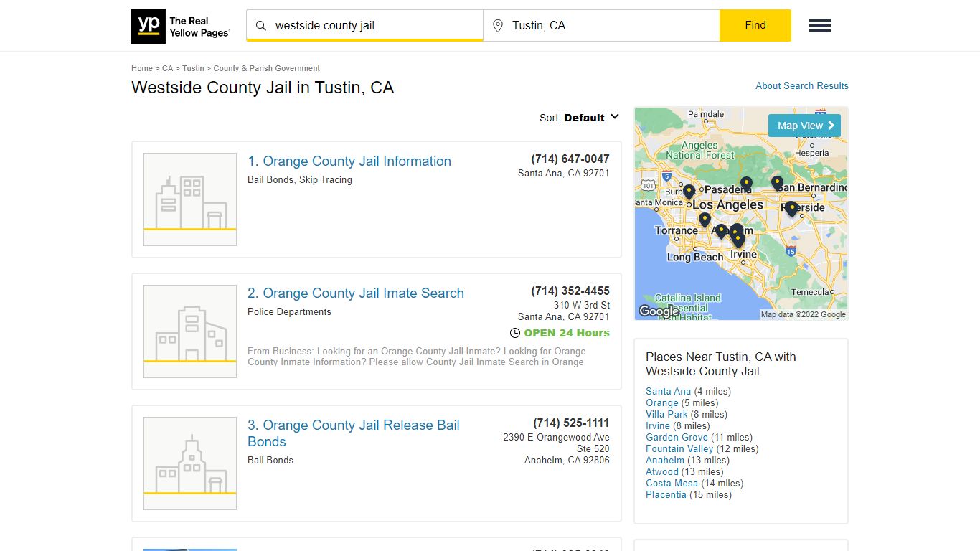The height and width of the screenshot is (551, 980).
Task: Click the Tustin, CA location field
Action: (x=601, y=25)
